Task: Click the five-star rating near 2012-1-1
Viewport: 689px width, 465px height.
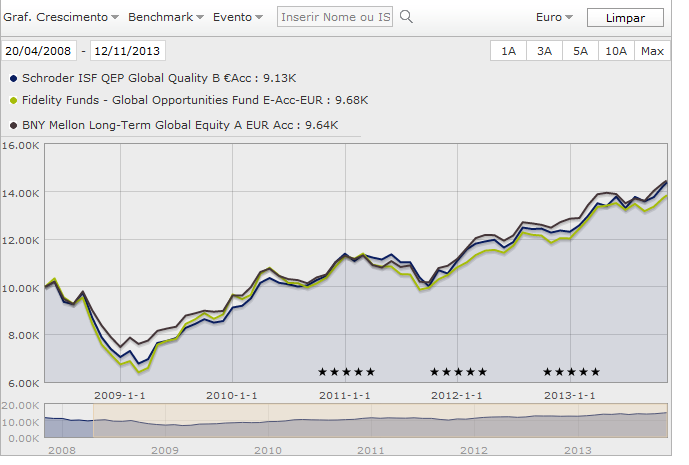Action: click(458, 372)
